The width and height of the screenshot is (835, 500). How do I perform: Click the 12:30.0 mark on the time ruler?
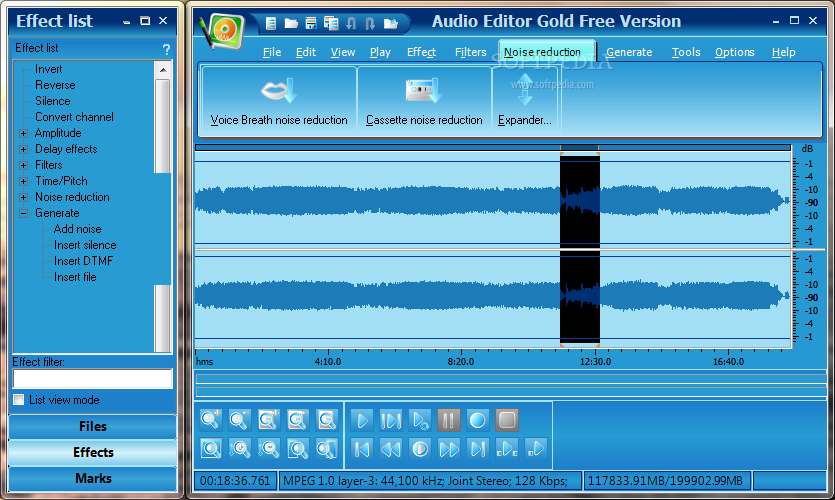tap(595, 362)
